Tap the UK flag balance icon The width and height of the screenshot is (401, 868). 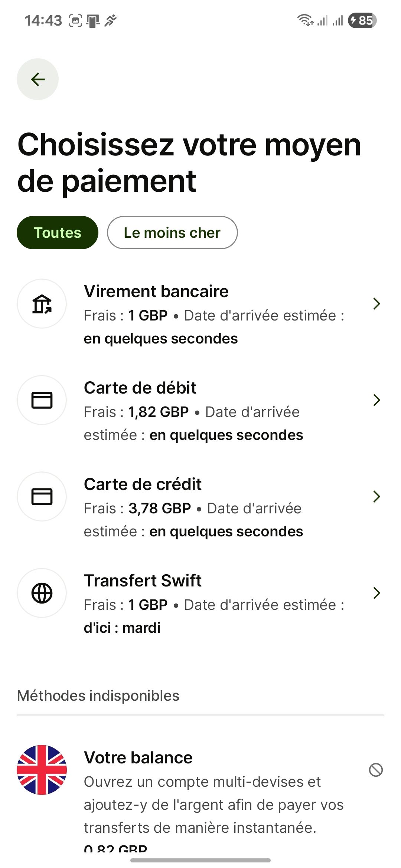click(x=42, y=770)
